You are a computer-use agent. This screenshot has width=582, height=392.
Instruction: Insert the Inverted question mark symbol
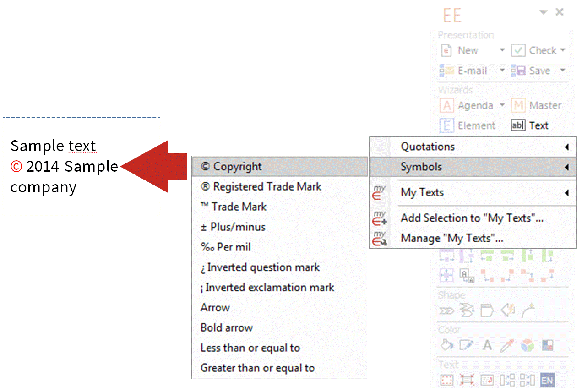[x=280, y=267]
